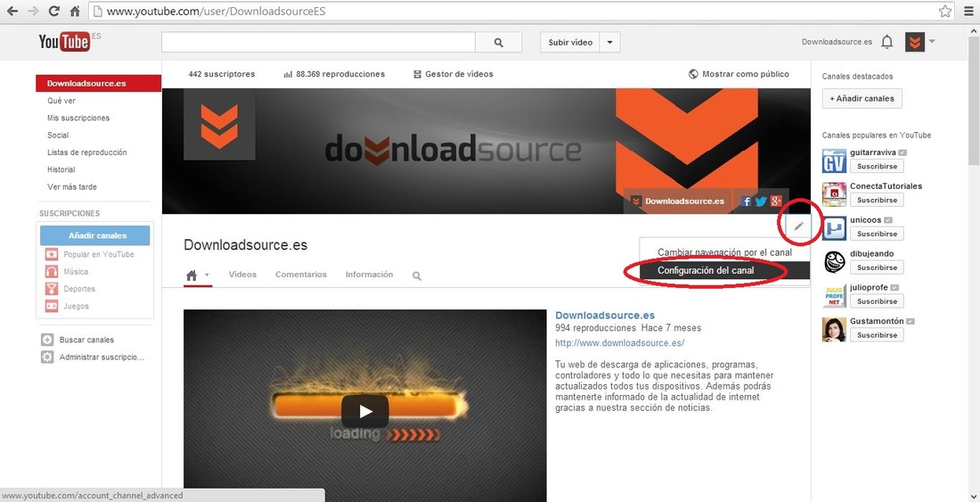Subscribe to ConectaTutoriales
Image resolution: width=980 pixels, height=502 pixels.
tap(877, 200)
